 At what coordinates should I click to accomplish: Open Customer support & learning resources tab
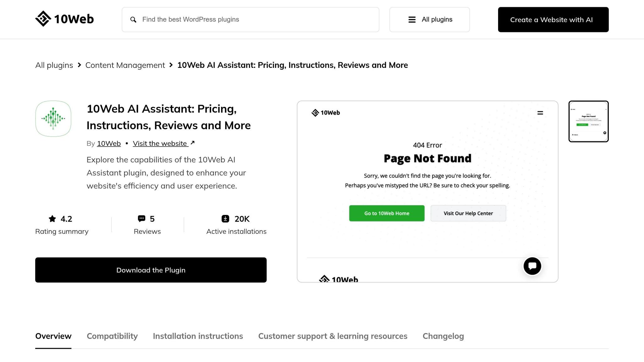tap(333, 336)
